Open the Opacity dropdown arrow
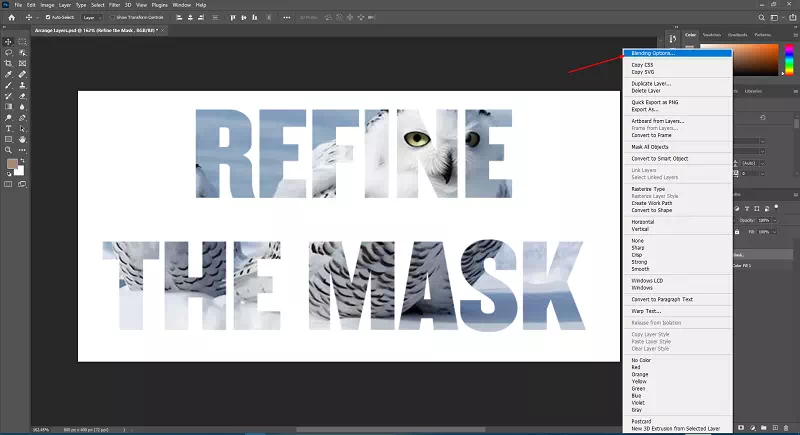800x435 pixels. 774,220
